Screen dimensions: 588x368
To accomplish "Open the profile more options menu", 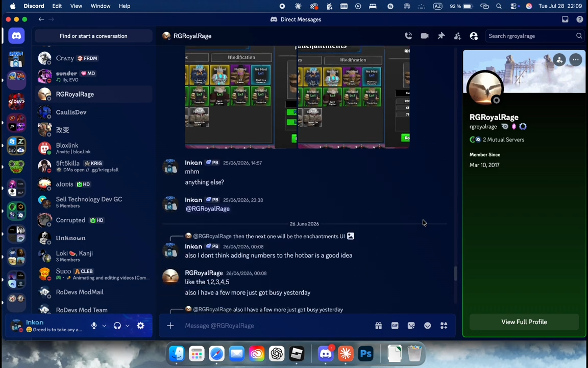I will click(x=576, y=60).
